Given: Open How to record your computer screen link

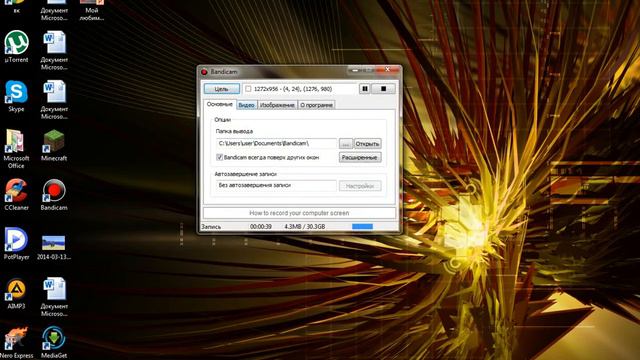Looking at the screenshot, I should (299, 213).
